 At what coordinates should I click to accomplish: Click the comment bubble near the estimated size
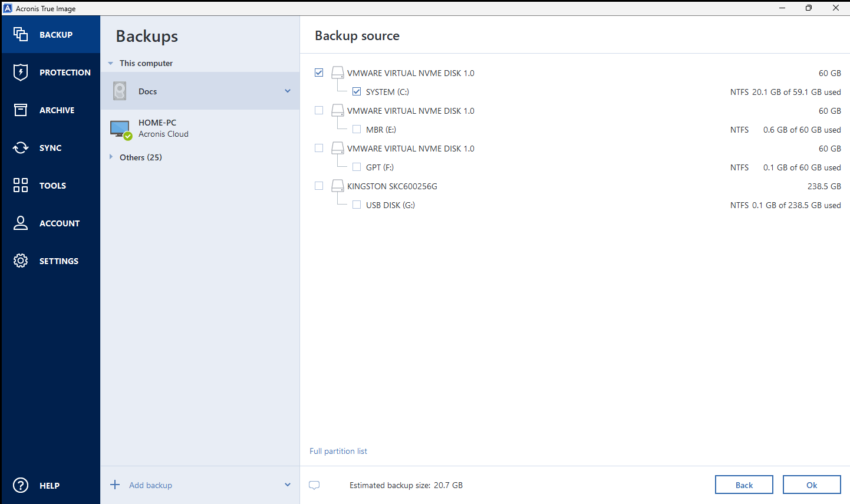314,485
